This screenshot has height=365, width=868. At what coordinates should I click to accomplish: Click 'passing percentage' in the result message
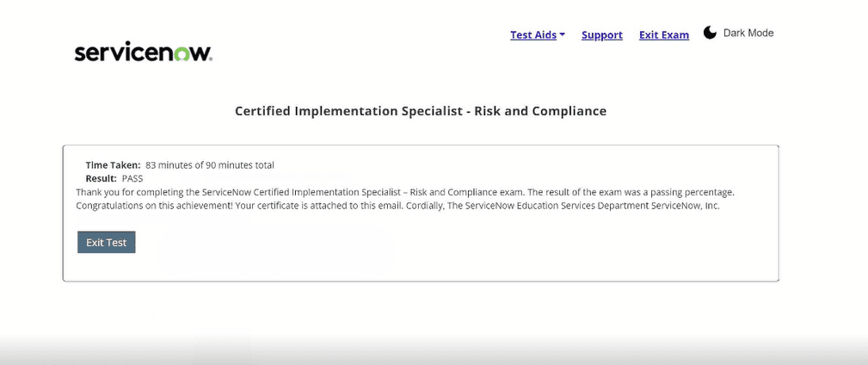tap(691, 192)
